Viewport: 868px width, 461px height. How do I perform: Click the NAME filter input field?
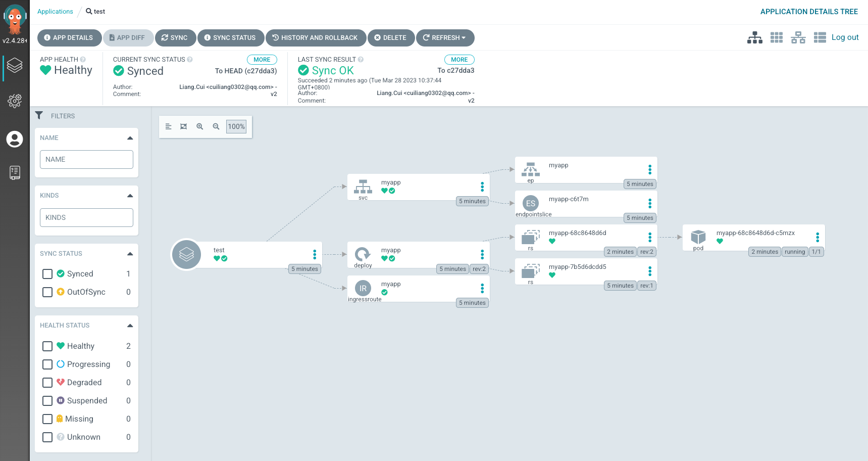point(86,160)
